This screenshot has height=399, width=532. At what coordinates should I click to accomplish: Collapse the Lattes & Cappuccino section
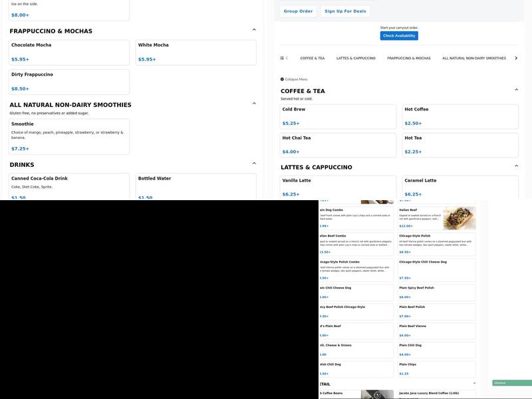coord(517,166)
